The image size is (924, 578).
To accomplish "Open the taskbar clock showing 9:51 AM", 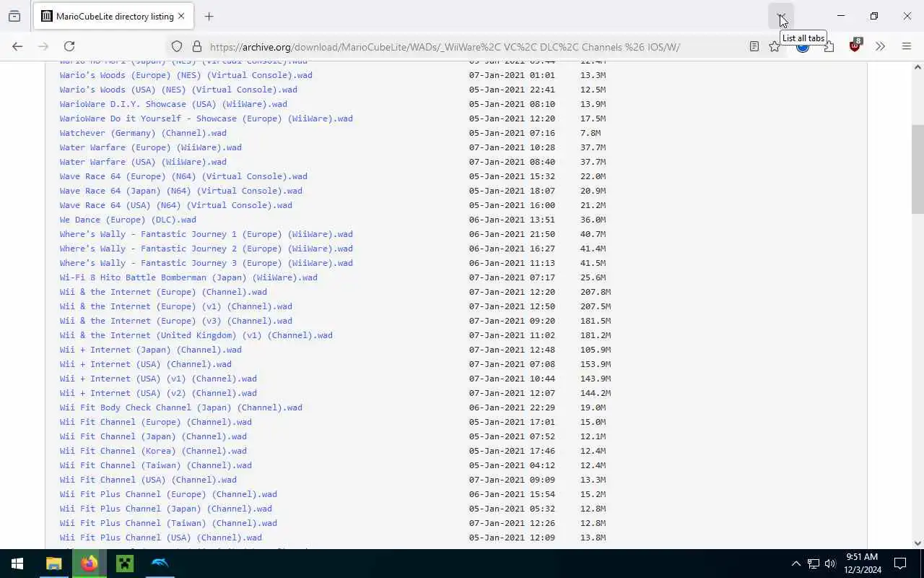I will coord(863,564).
